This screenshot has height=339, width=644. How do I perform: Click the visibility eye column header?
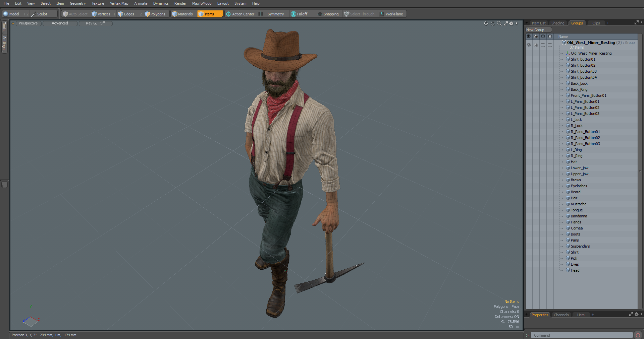[x=529, y=37]
